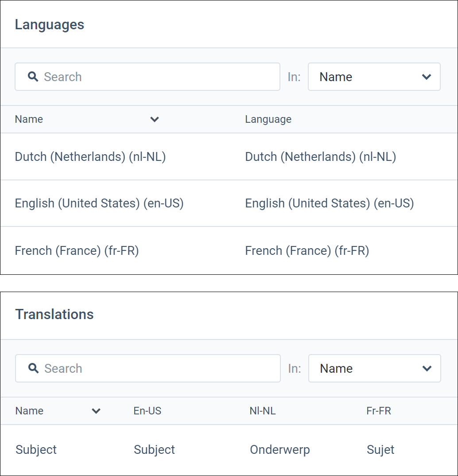
Task: Expand the search field options for Translations
Action: pyautogui.click(x=374, y=368)
